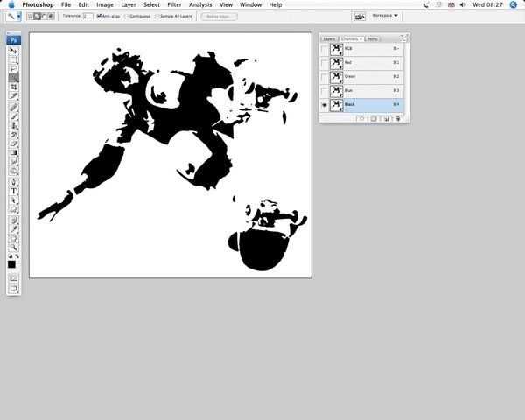Switch to the Paths tab
This screenshot has width=525, height=420.
pos(373,38)
